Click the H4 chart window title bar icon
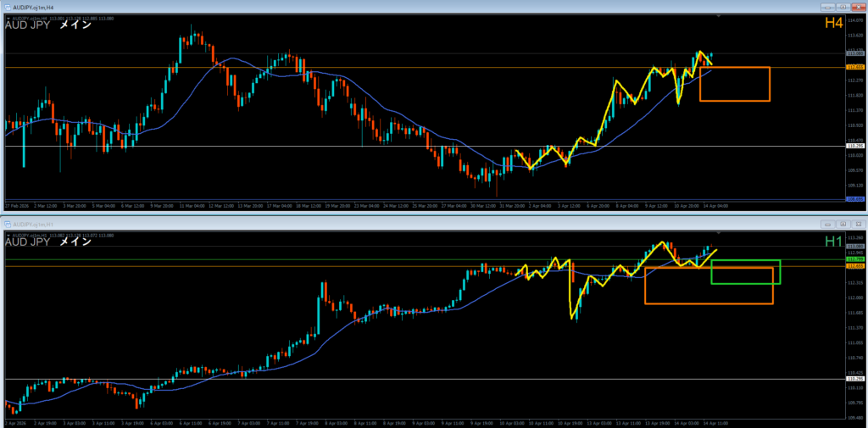Screen dimensions: 868x428 tap(6, 8)
